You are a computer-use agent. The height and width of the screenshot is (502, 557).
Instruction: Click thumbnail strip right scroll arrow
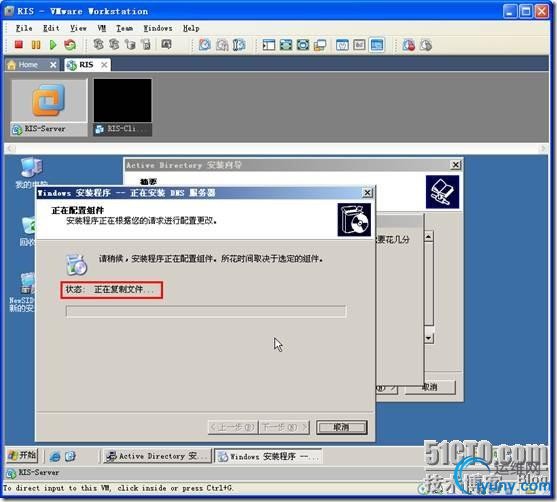click(542, 148)
